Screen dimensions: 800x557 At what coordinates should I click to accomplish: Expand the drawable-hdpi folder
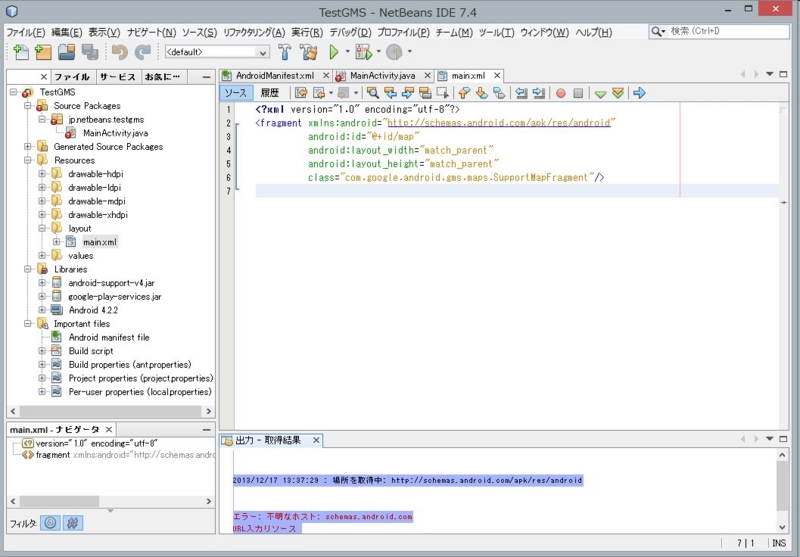[42, 174]
